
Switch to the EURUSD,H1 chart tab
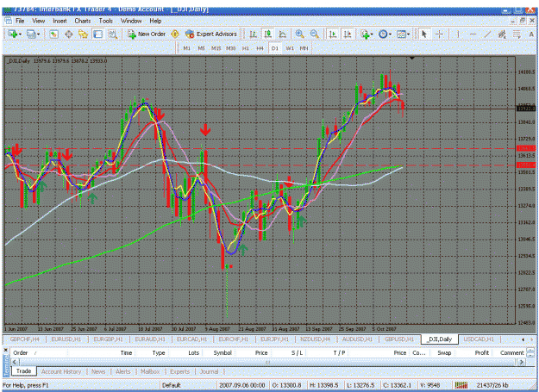pyautogui.click(x=66, y=339)
